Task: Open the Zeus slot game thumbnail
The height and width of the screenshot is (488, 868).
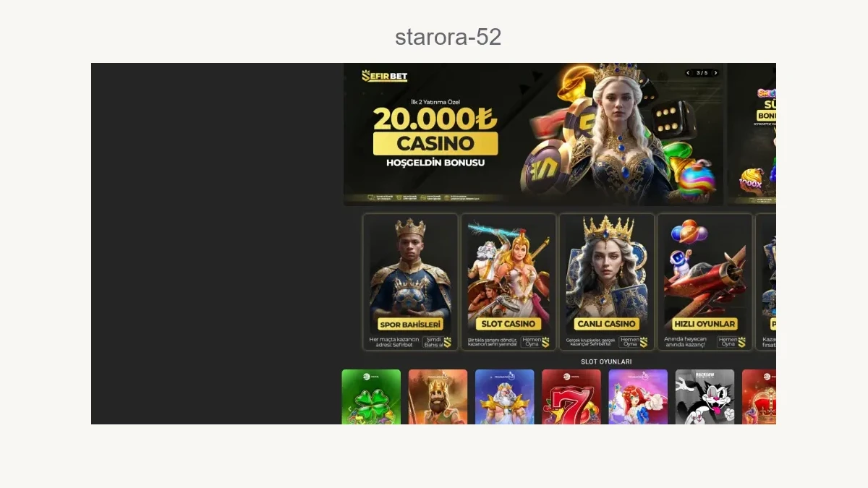Action: click(x=504, y=397)
